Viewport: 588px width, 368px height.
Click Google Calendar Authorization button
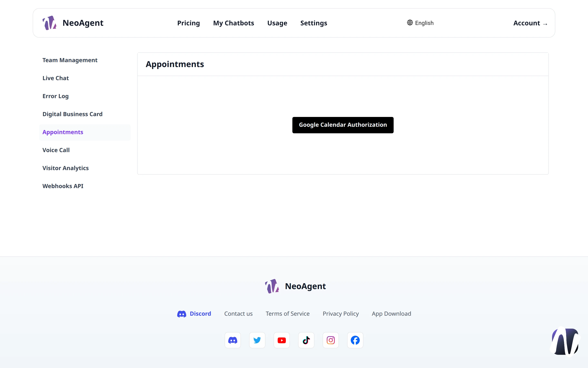(x=343, y=125)
